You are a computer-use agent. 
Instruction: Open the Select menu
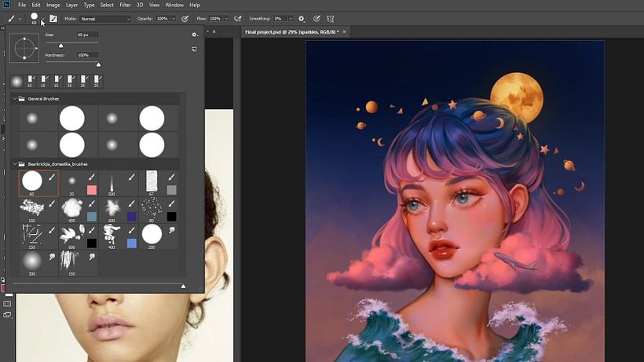[x=107, y=5]
